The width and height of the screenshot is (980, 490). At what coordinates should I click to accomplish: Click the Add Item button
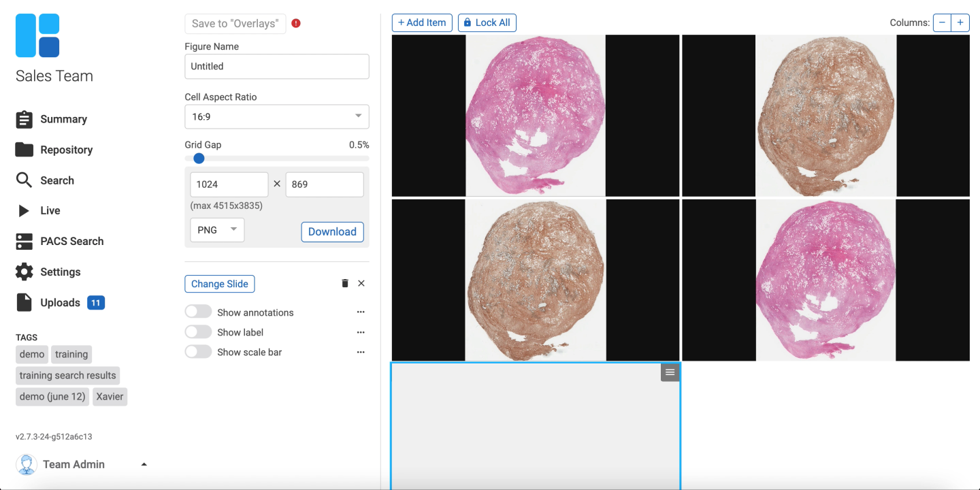coord(422,22)
